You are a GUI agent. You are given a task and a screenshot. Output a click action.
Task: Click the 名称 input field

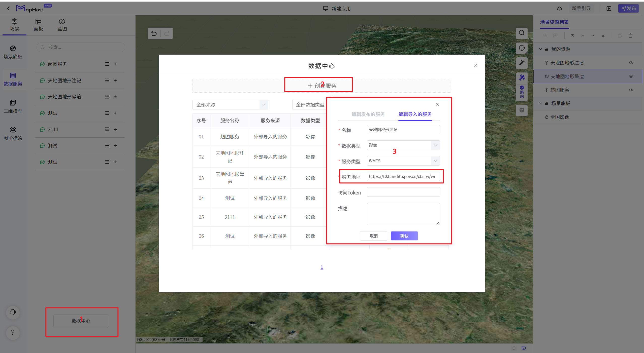(x=403, y=130)
